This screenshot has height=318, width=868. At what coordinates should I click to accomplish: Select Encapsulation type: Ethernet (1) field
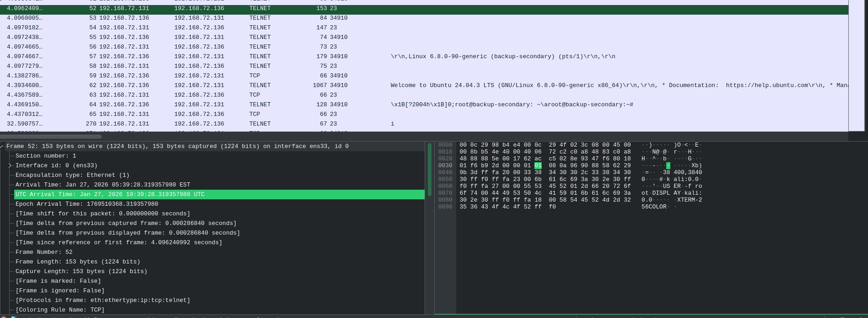pos(219,175)
